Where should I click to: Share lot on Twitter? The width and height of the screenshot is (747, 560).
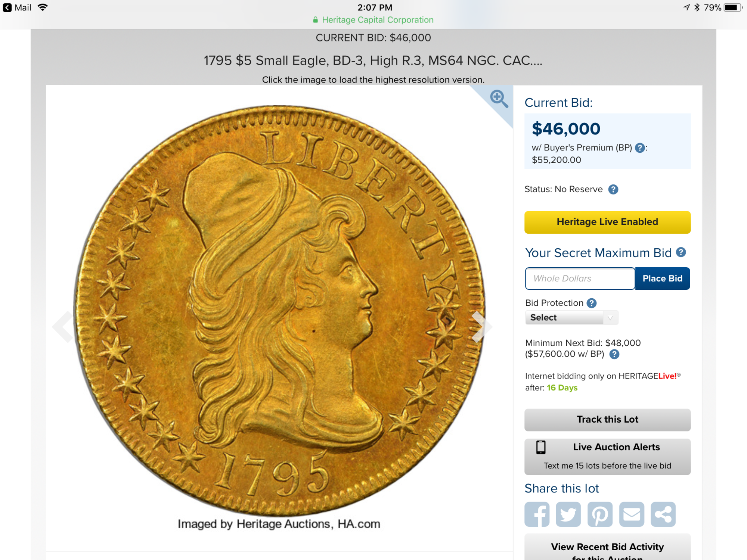click(568, 514)
